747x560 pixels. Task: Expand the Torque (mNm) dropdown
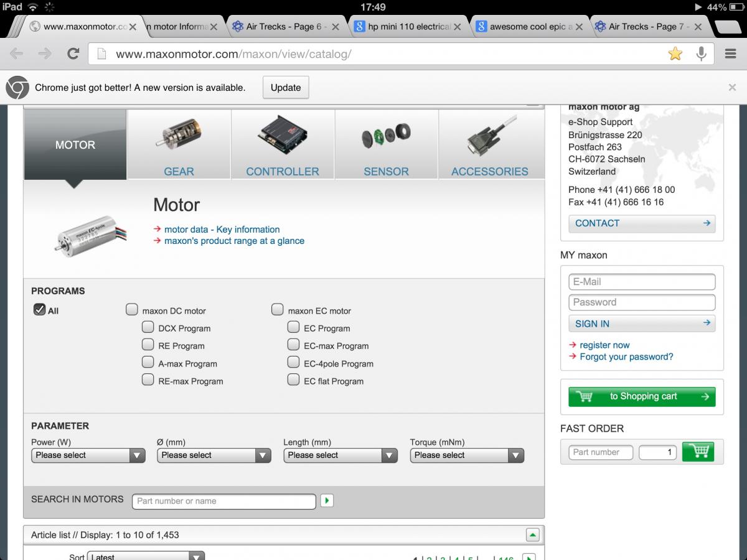[x=467, y=455]
